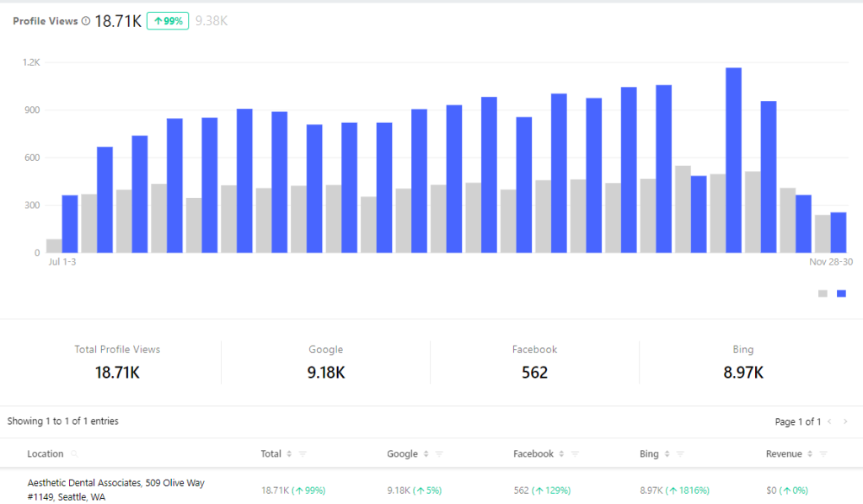Toggle the gray legend series
Screen dimensions: 863x504
pyautogui.click(x=823, y=293)
